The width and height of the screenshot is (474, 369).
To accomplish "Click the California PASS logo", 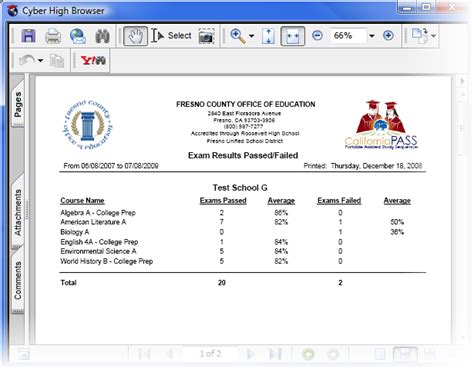I will [x=381, y=125].
